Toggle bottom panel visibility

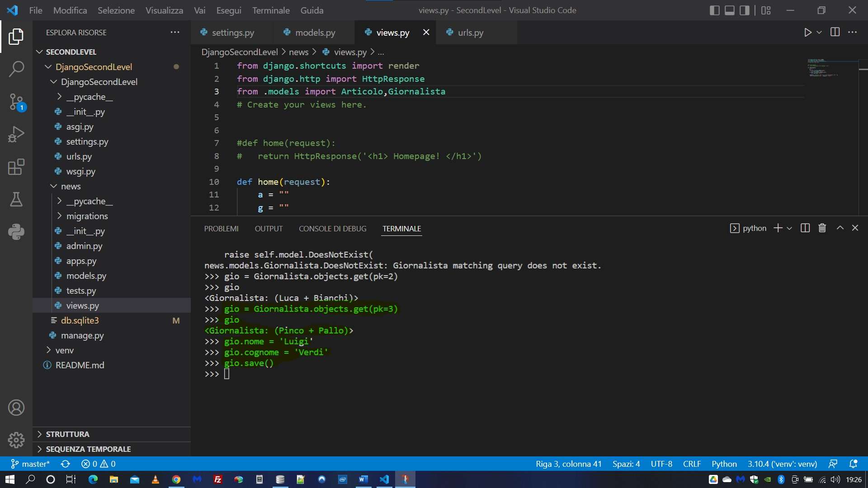730,10
